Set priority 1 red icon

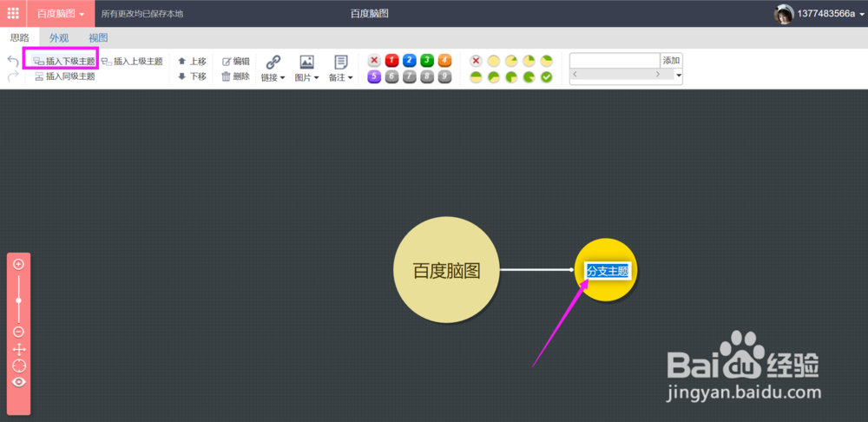tap(392, 61)
